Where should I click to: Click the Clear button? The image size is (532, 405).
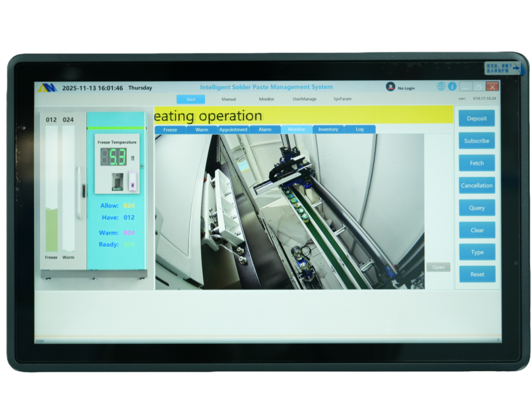coord(477,230)
